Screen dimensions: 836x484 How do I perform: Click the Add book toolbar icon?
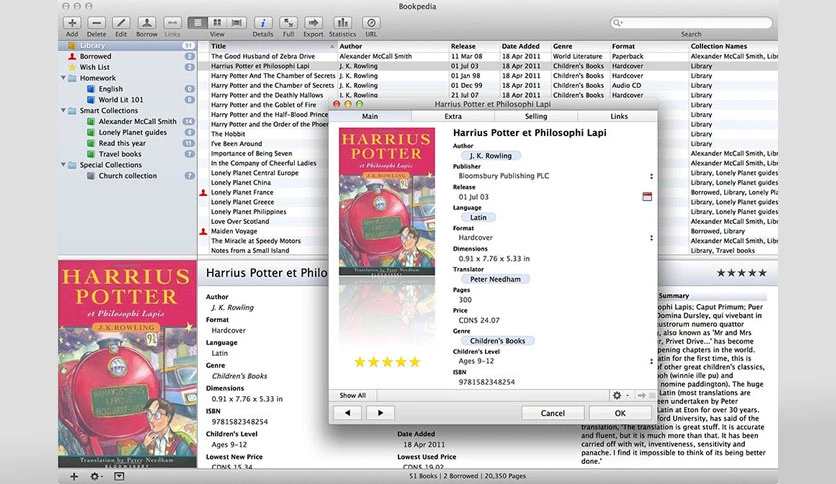[72, 23]
